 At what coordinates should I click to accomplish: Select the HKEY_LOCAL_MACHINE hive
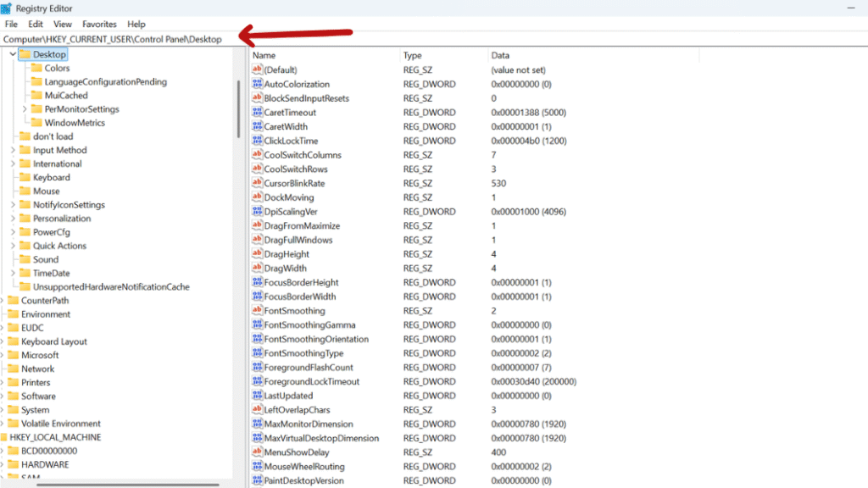55,437
